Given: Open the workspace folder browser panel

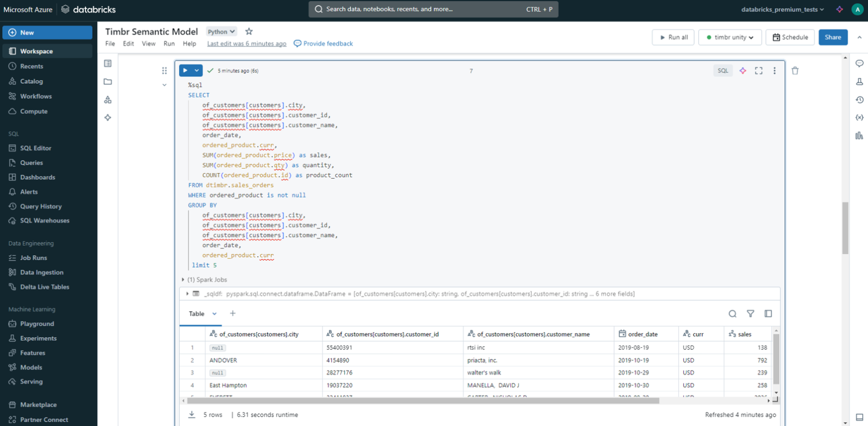Looking at the screenshot, I should (107, 81).
